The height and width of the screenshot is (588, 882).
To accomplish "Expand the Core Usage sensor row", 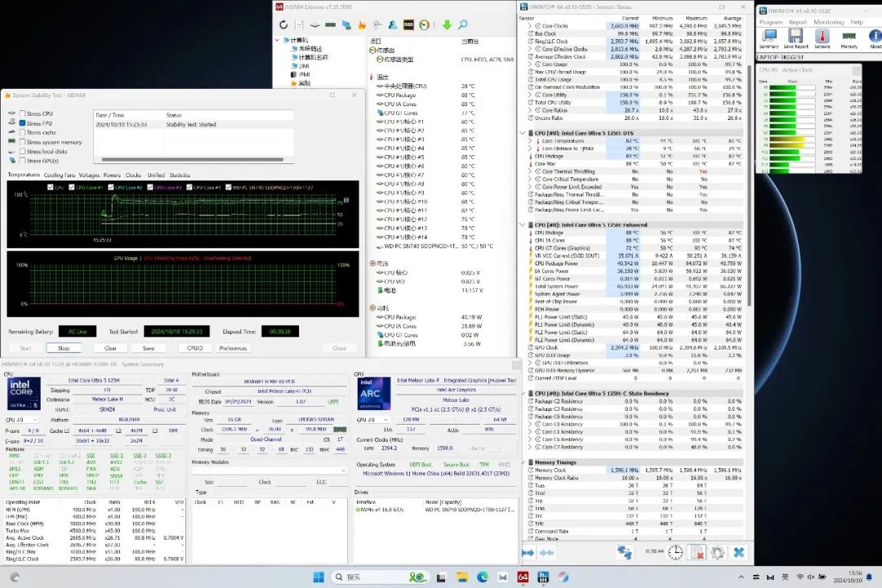I will [531, 65].
